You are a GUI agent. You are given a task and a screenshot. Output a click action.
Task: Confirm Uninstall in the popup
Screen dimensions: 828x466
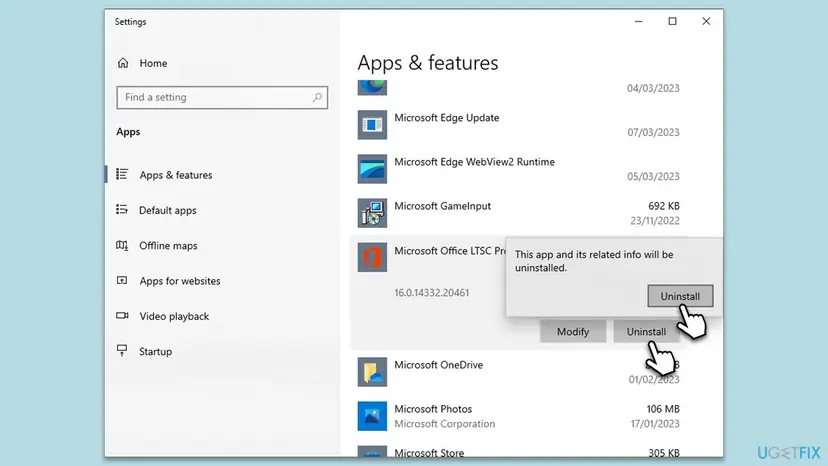(x=680, y=296)
